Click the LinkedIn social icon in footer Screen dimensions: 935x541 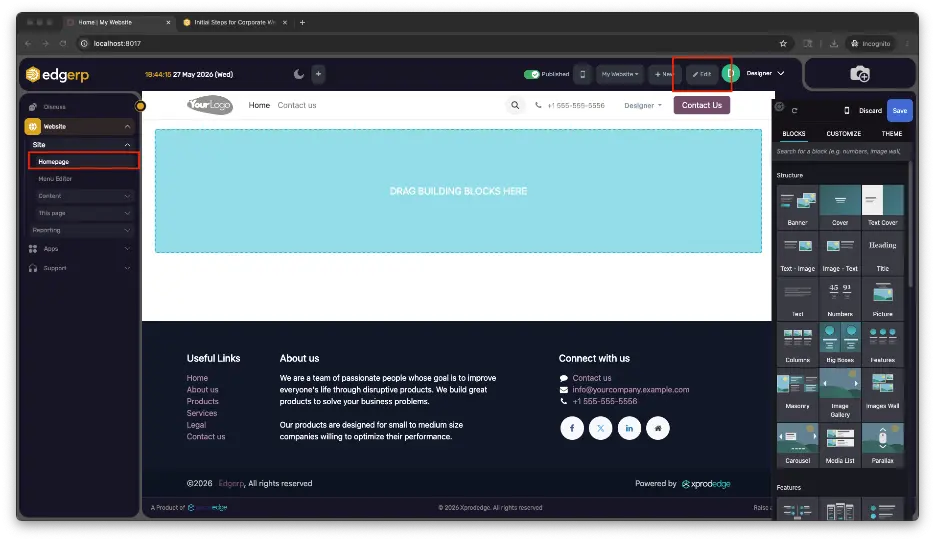tap(629, 428)
